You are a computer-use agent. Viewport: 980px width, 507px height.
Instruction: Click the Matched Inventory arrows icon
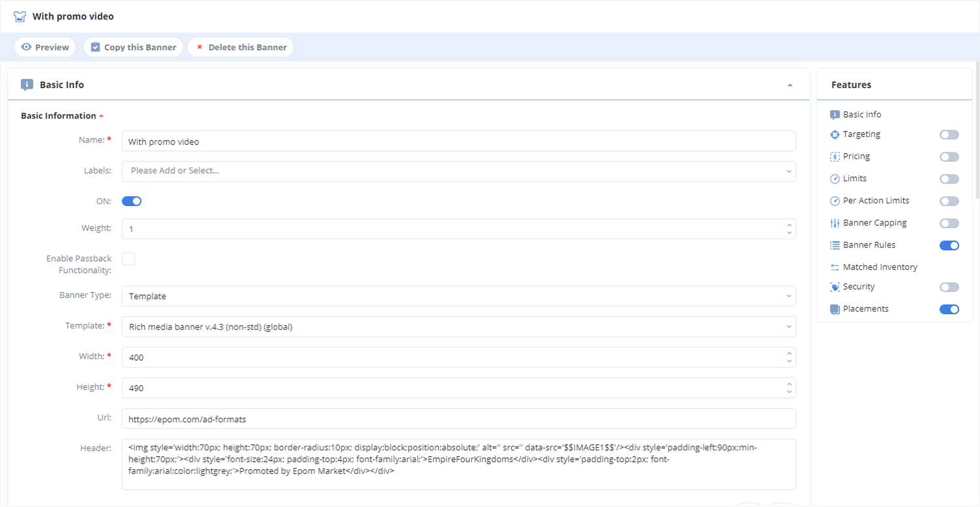[x=835, y=267]
